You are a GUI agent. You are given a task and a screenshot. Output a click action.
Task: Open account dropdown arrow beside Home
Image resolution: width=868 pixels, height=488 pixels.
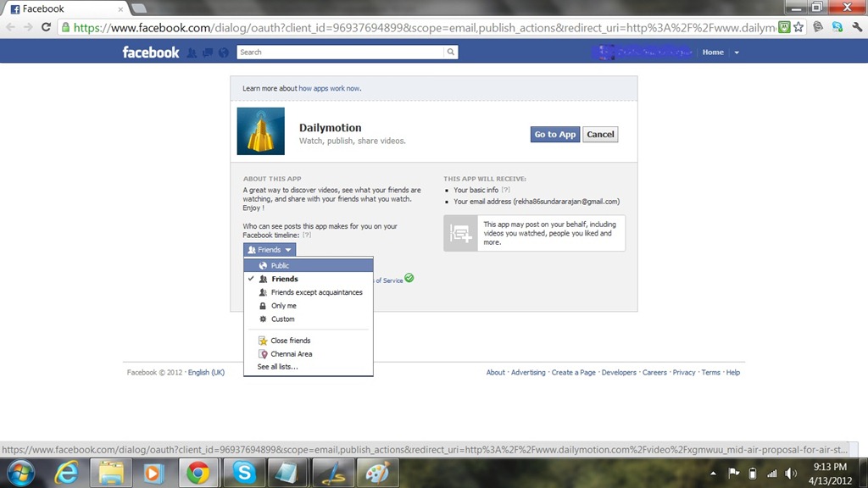click(737, 53)
